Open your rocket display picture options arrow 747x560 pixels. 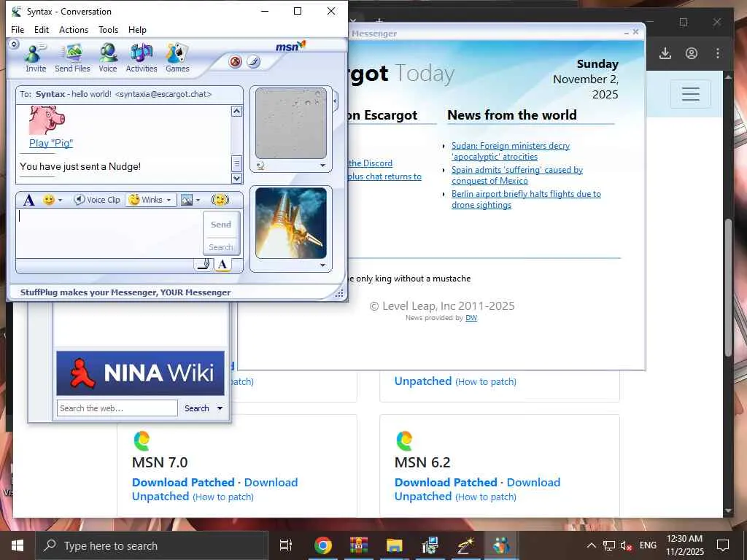pyautogui.click(x=322, y=265)
